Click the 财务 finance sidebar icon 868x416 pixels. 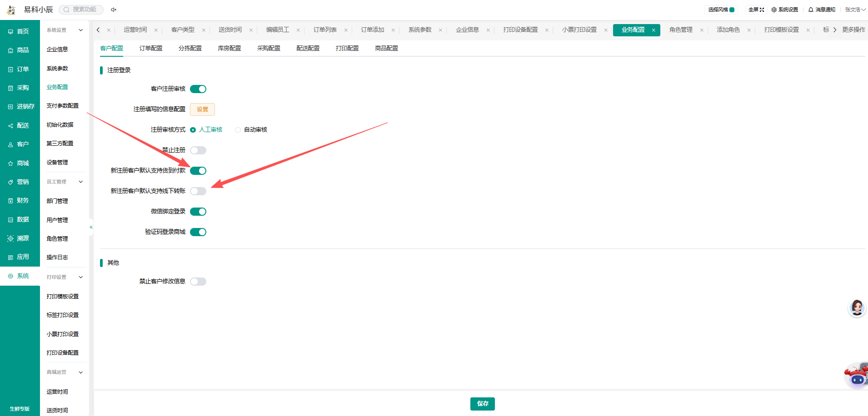click(x=10, y=201)
